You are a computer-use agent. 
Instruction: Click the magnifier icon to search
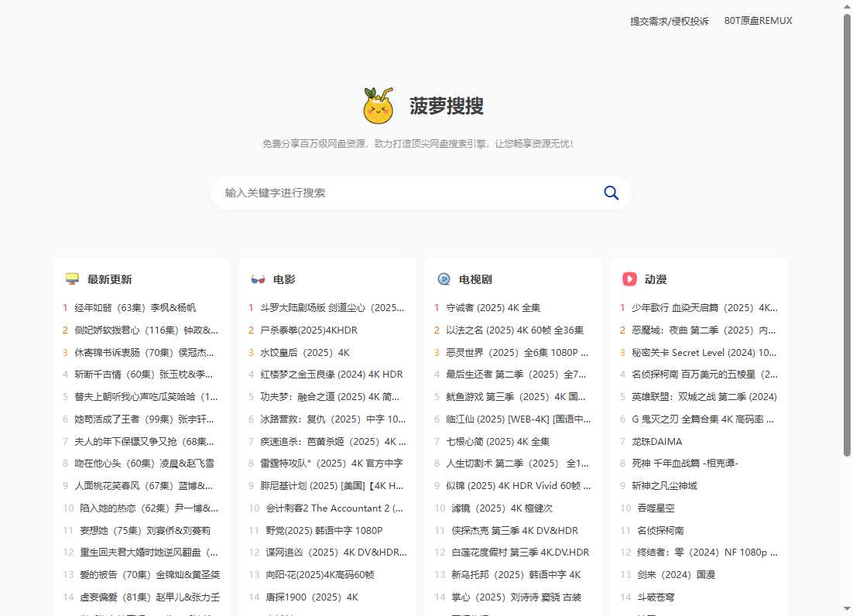tap(611, 192)
